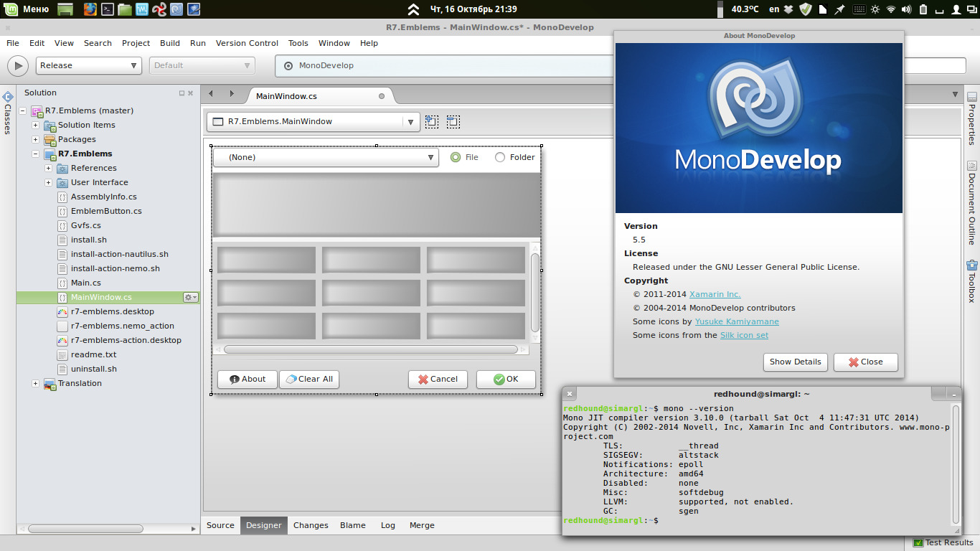Open the Xamarin Inc. link
Image resolution: width=980 pixels, height=551 pixels.
tap(715, 294)
